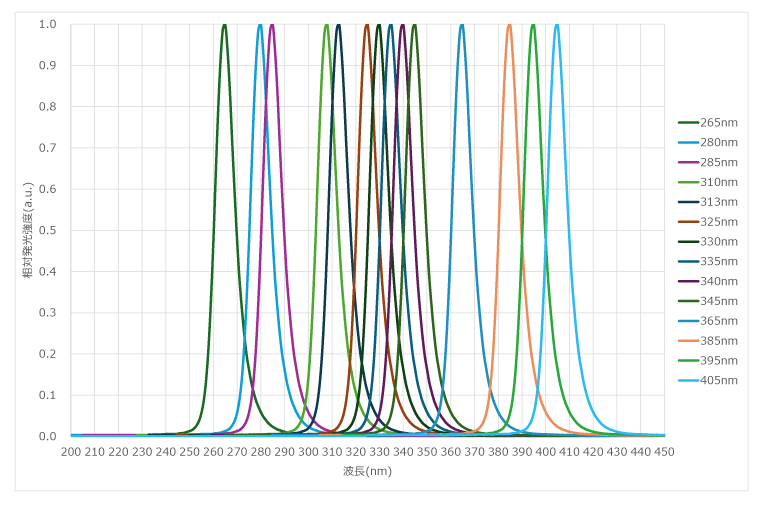The image size is (773, 508).
Task: Click the 450 tick label on horizontal axis
Action: click(x=664, y=452)
